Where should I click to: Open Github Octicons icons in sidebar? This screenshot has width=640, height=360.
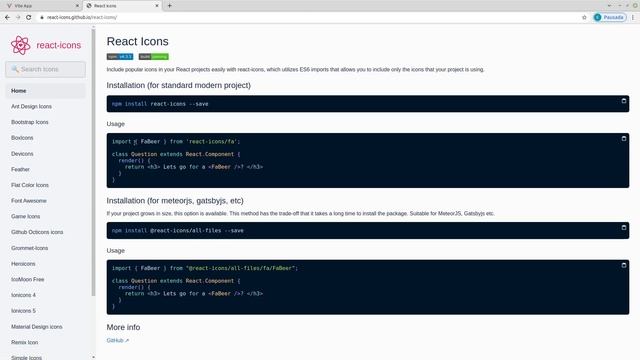point(37,232)
